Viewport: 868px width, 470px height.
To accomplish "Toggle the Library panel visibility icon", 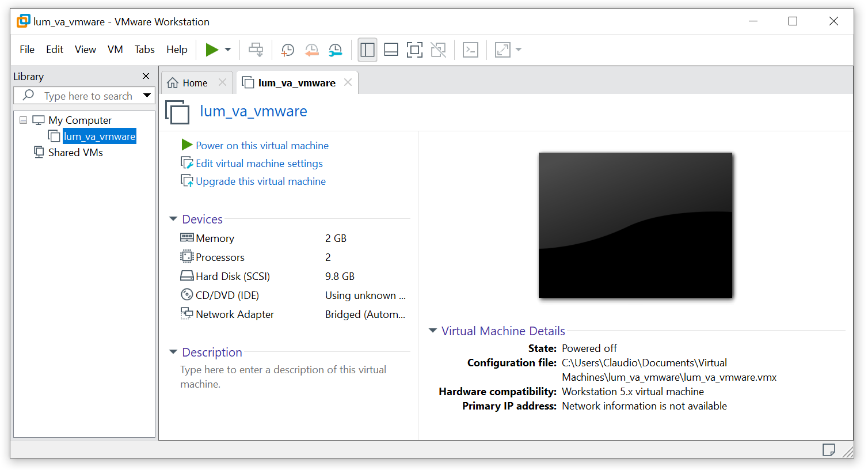I will coord(367,50).
